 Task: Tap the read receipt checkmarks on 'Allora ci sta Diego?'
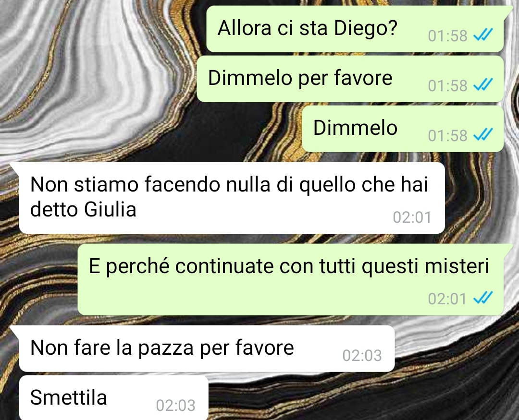tap(483, 35)
